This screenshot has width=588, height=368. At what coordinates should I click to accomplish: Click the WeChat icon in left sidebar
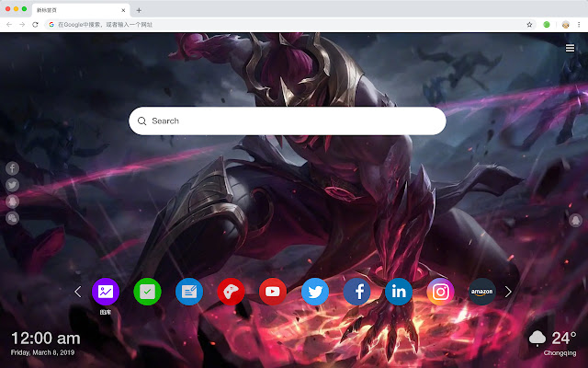click(x=12, y=218)
